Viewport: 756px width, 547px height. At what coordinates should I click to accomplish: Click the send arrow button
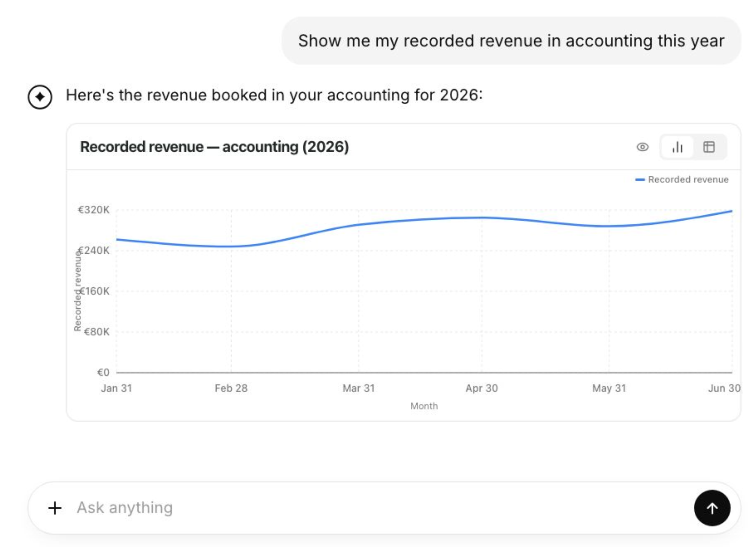point(712,508)
